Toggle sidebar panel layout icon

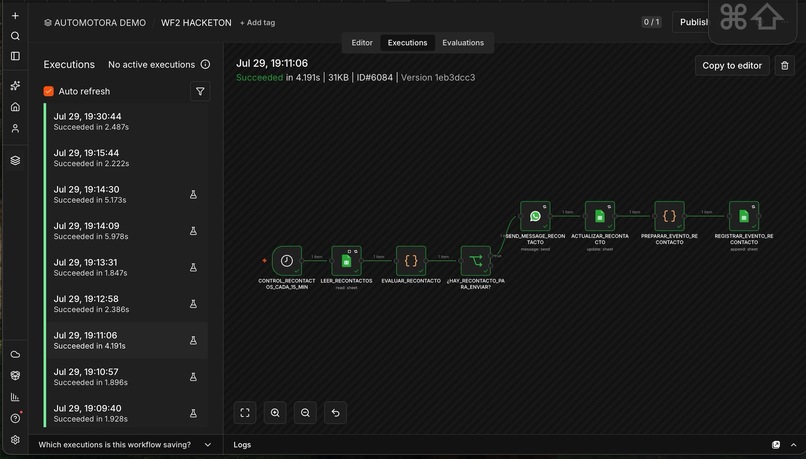point(15,56)
